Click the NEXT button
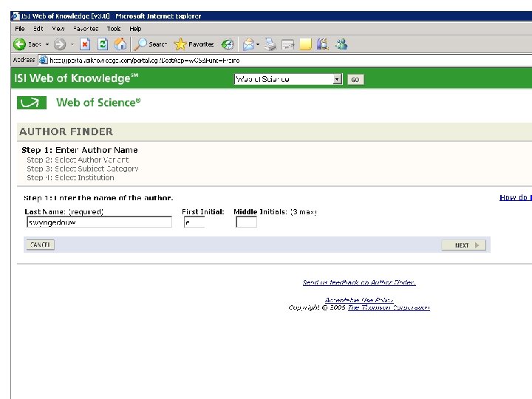This screenshot has height=399, width=532. click(x=463, y=245)
